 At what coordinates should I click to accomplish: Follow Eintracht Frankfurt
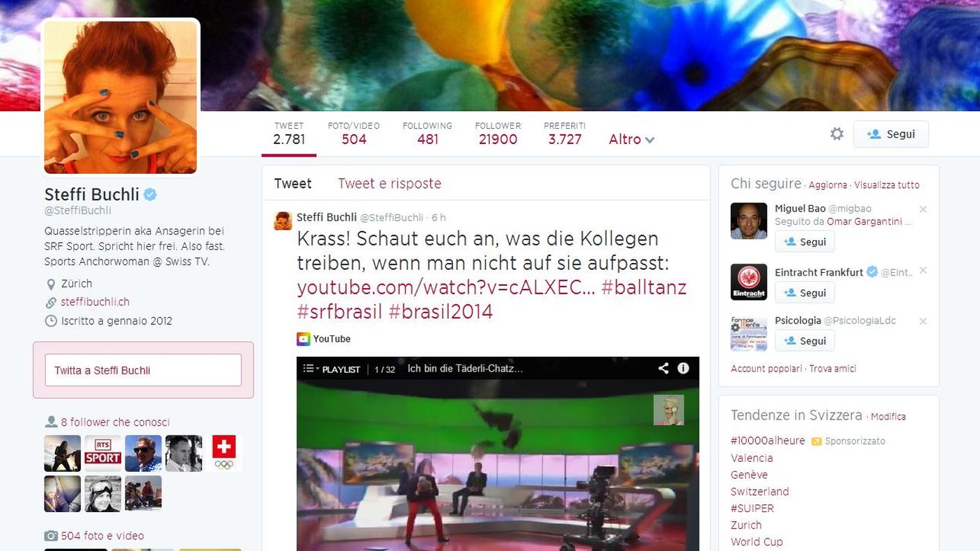pos(805,292)
